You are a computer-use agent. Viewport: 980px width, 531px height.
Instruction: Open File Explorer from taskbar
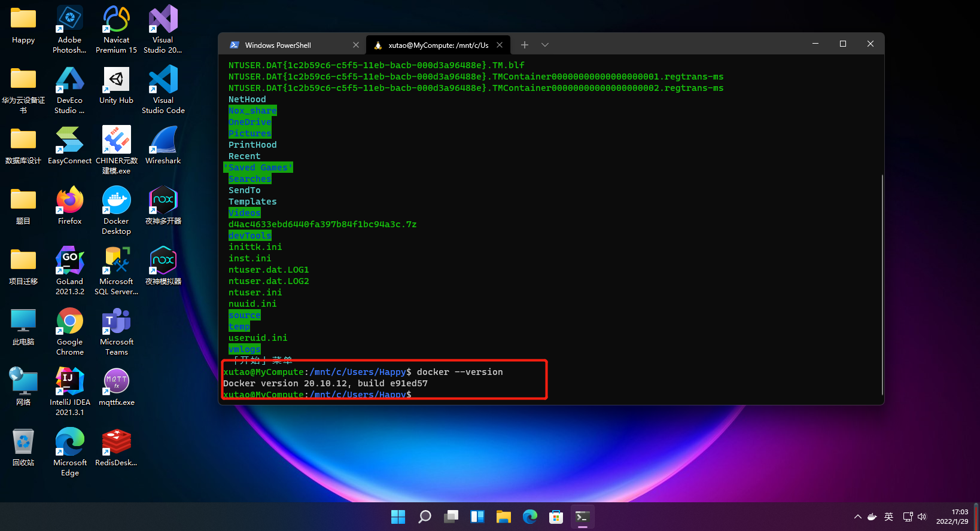[503, 517]
